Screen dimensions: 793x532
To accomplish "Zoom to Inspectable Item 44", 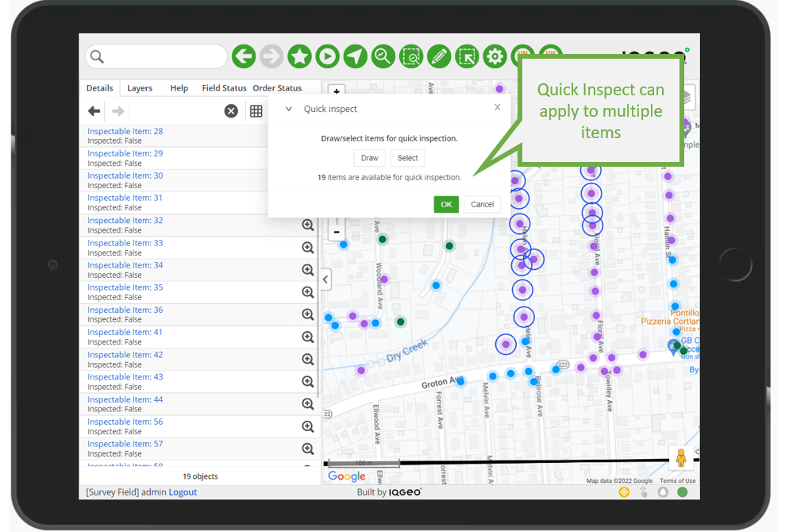I will point(307,403).
